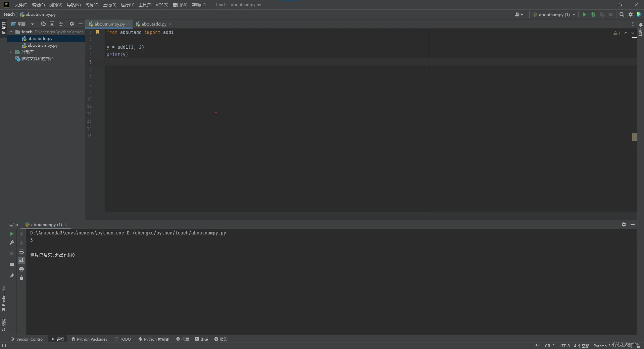Click the colorful JetBrains Space icon at top right
This screenshot has width=644, height=349.
pos(639,14)
